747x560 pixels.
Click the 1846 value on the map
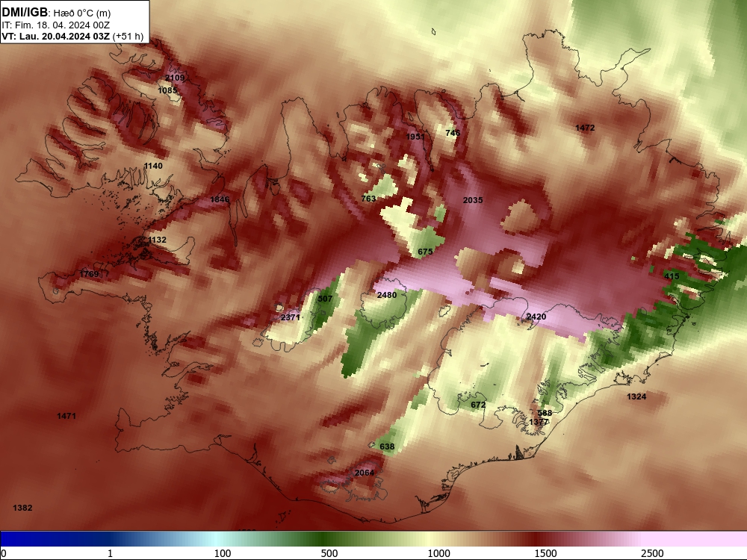(220, 199)
